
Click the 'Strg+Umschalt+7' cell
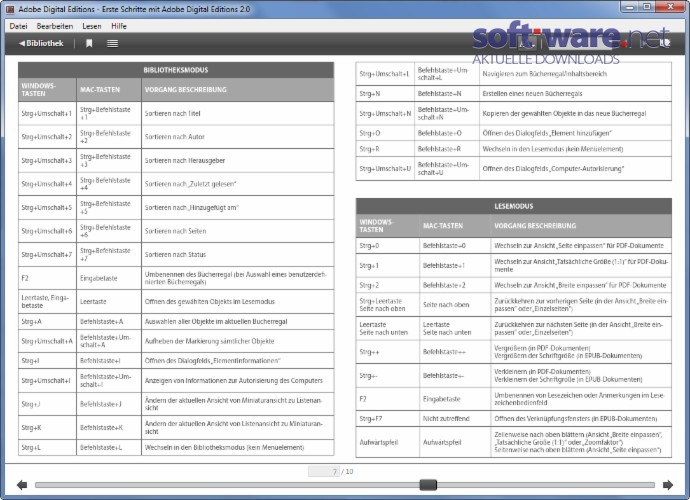click(x=47, y=254)
